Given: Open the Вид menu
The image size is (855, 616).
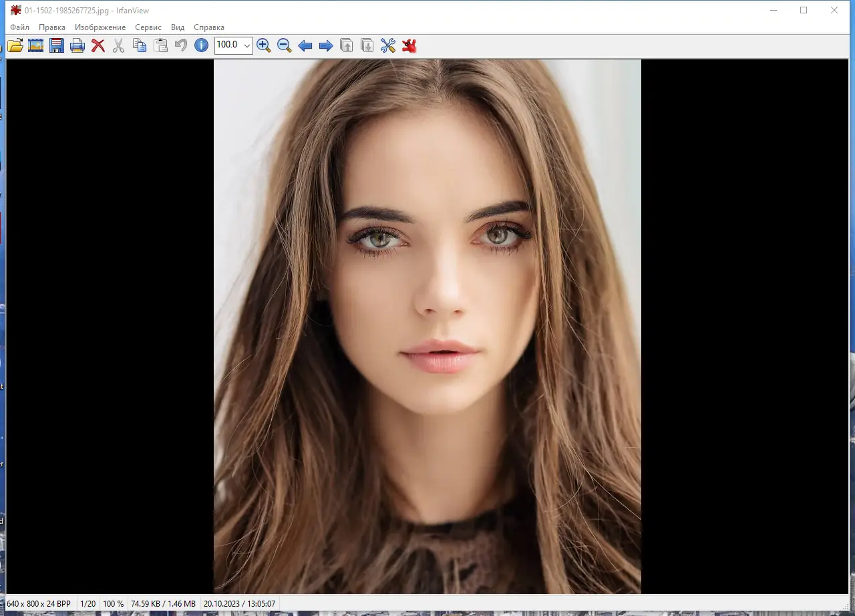Looking at the screenshot, I should 178,27.
